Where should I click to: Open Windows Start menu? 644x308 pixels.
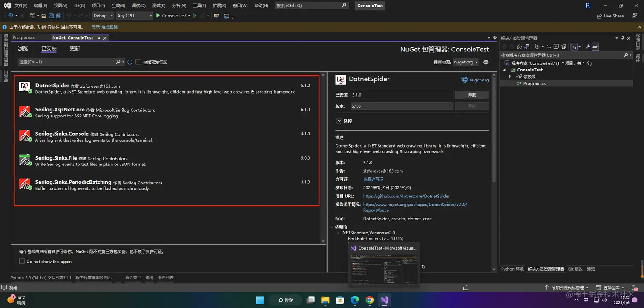[x=260, y=300]
